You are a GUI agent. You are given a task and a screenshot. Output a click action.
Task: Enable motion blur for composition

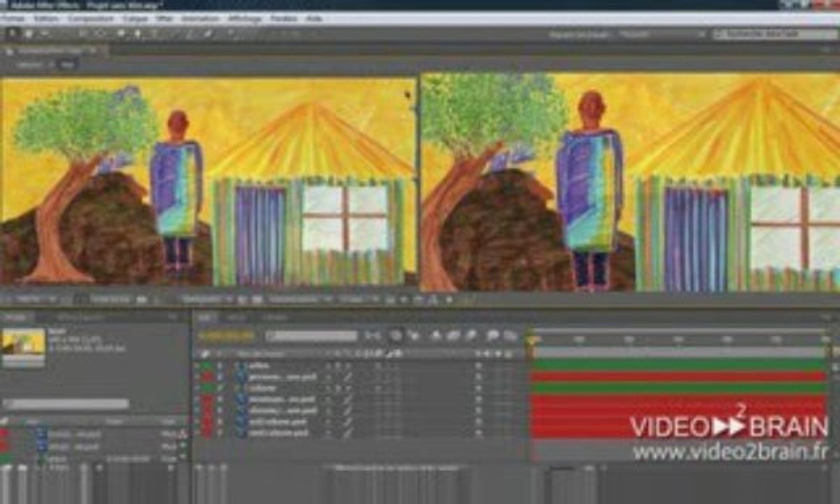click(471, 336)
